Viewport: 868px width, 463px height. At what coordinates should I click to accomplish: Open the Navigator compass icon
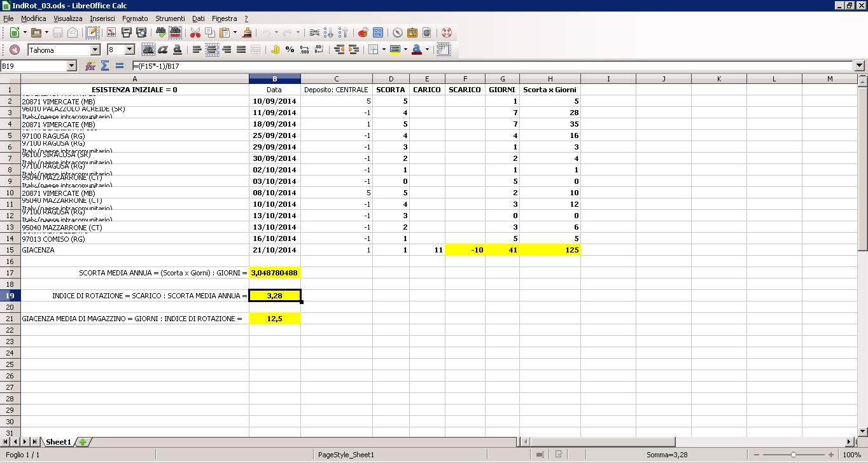(397, 32)
